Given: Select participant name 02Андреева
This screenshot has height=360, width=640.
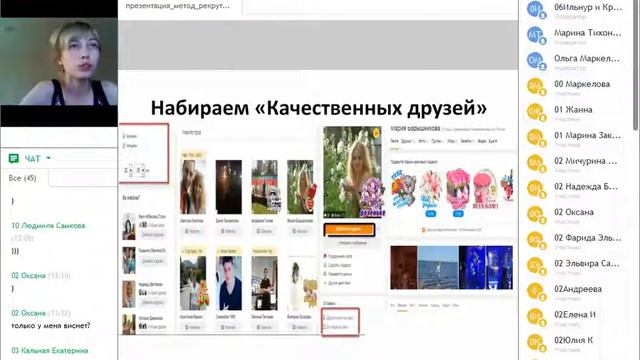Looking at the screenshot, I should click(578, 289).
